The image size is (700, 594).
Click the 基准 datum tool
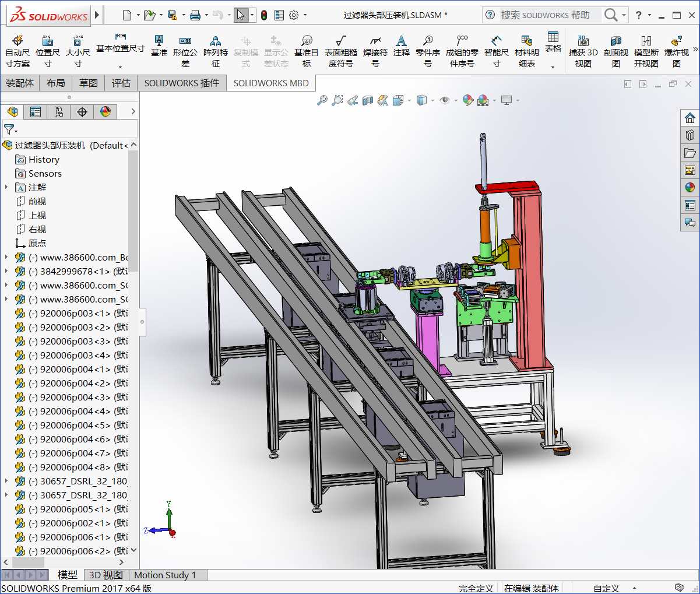point(159,45)
